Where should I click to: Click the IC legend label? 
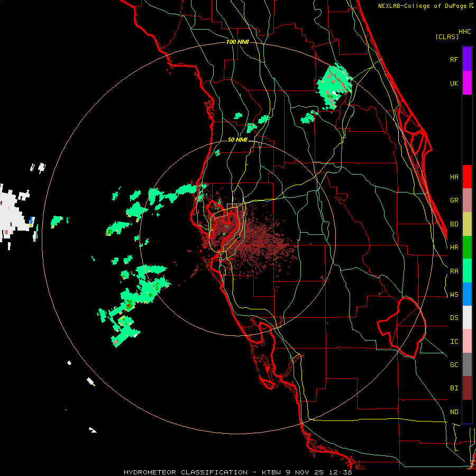click(x=454, y=342)
